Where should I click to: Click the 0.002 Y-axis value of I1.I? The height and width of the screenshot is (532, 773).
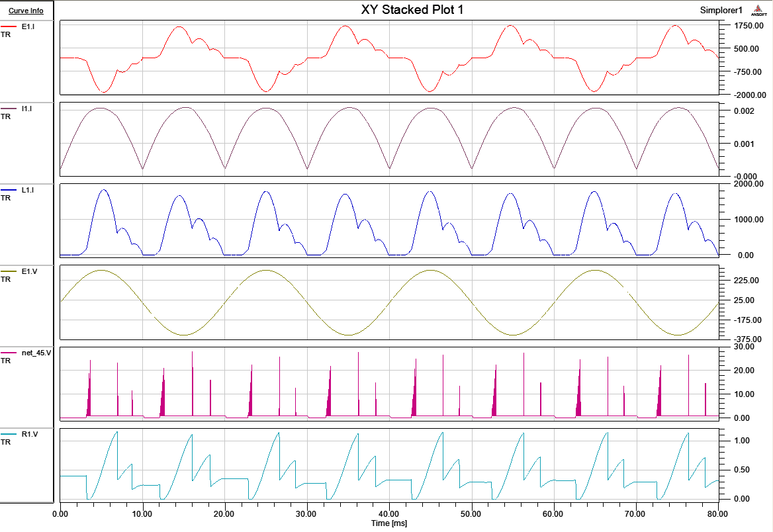click(x=745, y=111)
